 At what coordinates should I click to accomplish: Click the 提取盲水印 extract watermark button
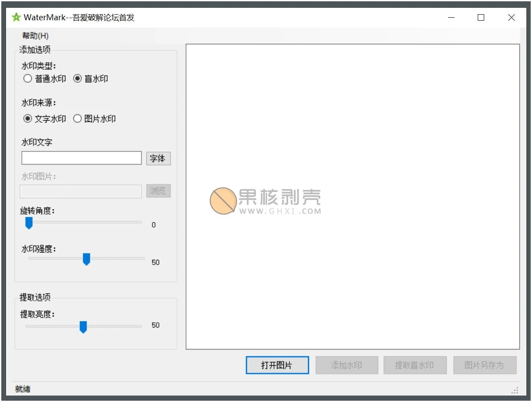tap(415, 365)
